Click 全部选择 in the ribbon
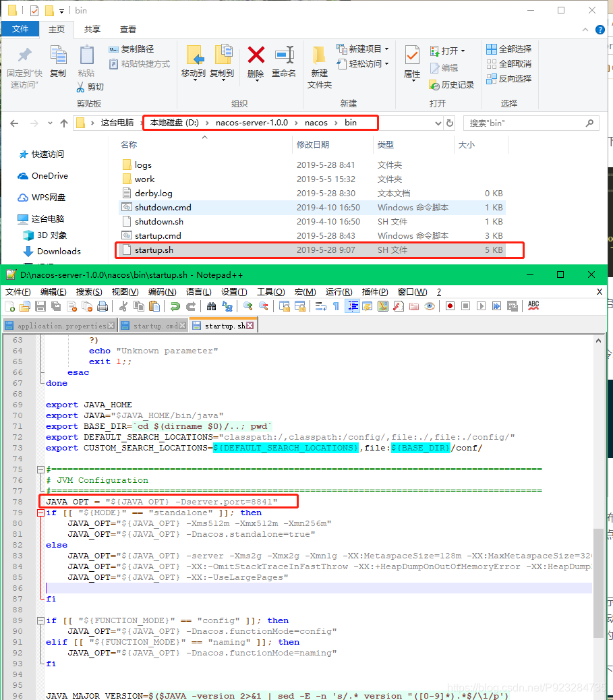Viewport: 613px width, 700px height. click(509, 49)
